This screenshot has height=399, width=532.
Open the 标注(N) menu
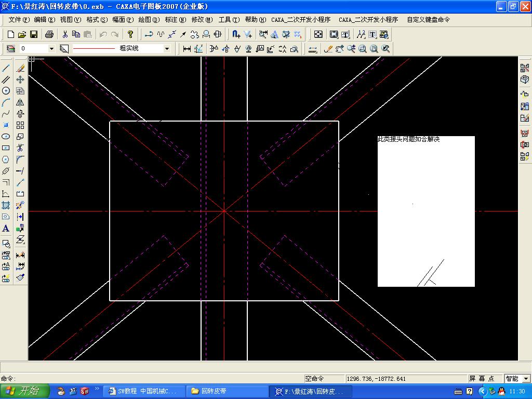176,20
